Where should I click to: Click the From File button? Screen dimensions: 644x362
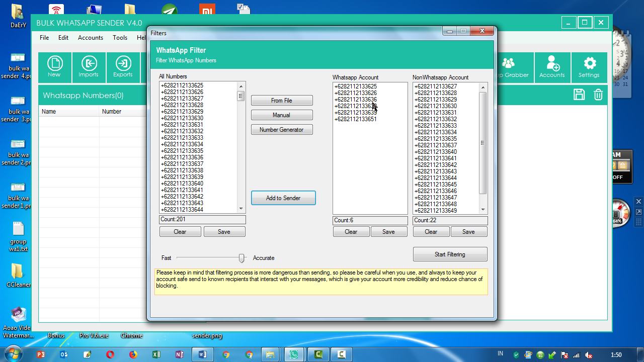(x=282, y=101)
